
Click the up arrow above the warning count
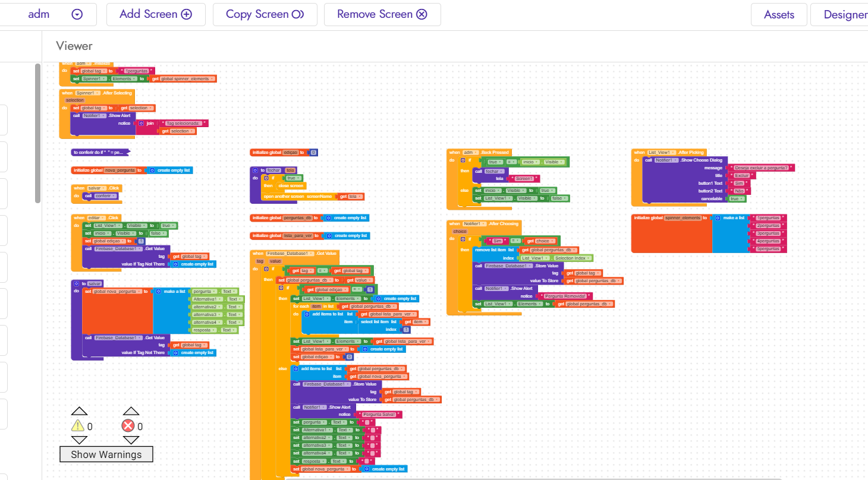pos(79,411)
